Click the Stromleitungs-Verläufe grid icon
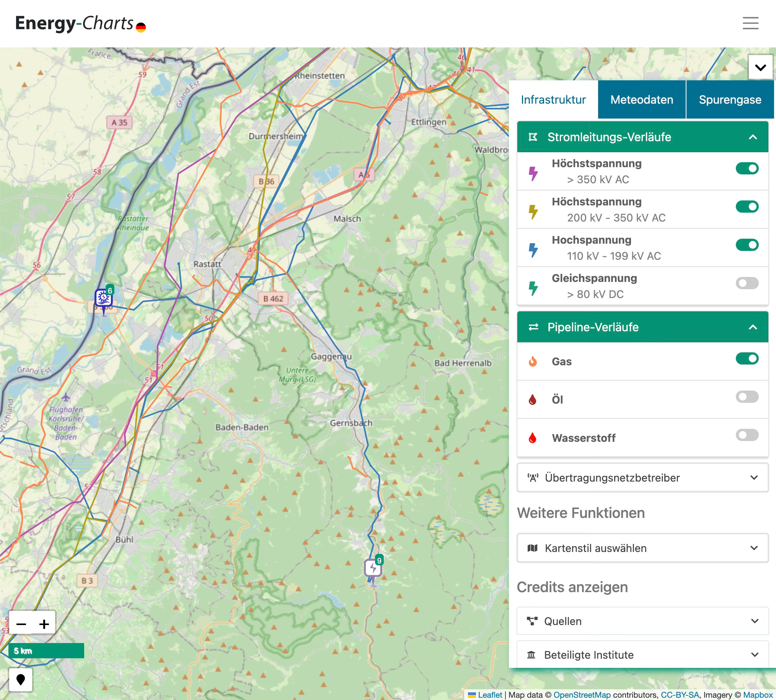This screenshot has width=776, height=700. tap(533, 137)
